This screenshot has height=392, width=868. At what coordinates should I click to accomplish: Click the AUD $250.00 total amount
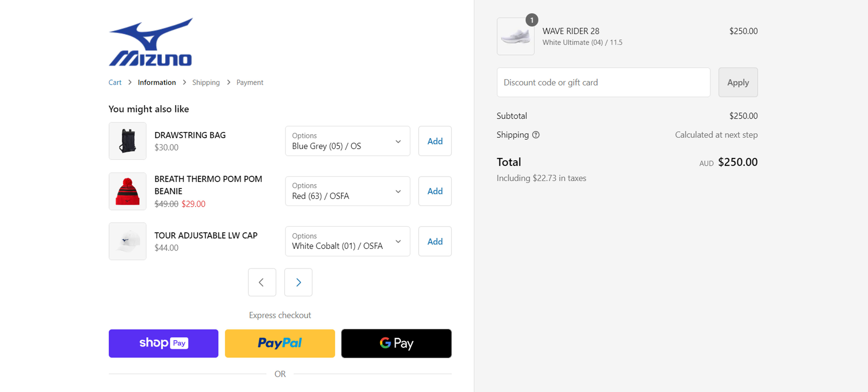coord(729,162)
